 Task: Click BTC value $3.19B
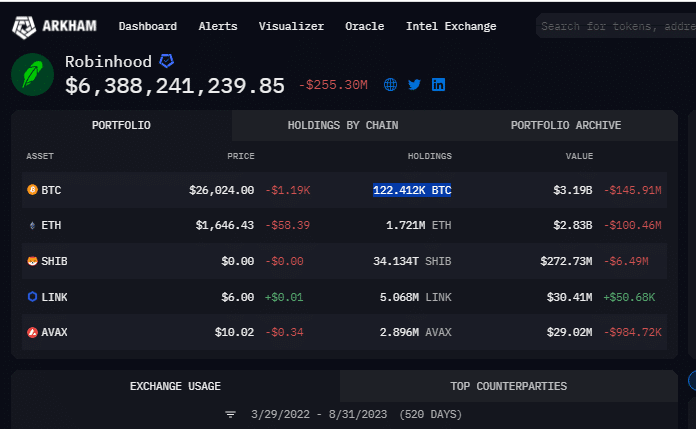pyautogui.click(x=573, y=190)
